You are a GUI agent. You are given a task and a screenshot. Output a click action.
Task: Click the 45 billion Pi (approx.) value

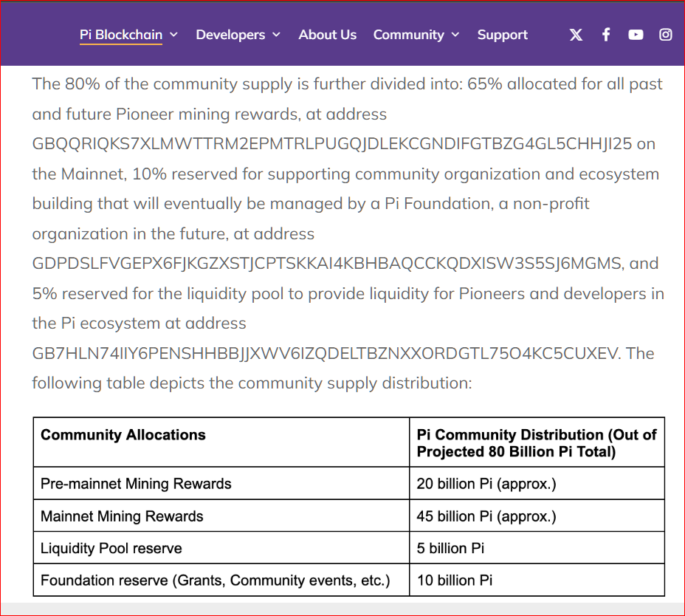click(486, 516)
